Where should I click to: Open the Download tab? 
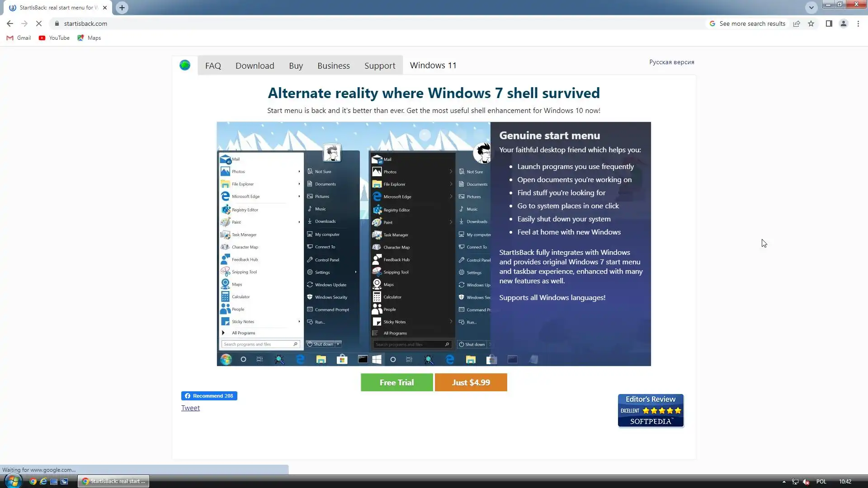[255, 66]
